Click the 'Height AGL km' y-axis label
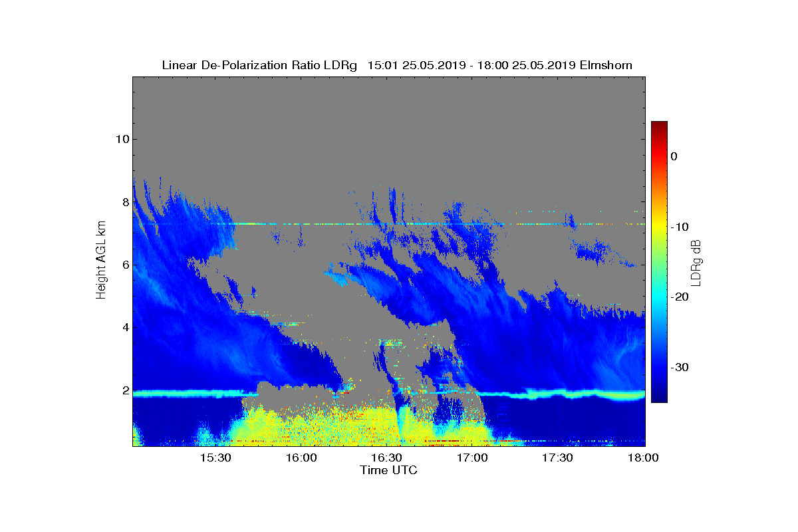Image resolution: width=798 pixels, height=532 pixels. (x=101, y=261)
